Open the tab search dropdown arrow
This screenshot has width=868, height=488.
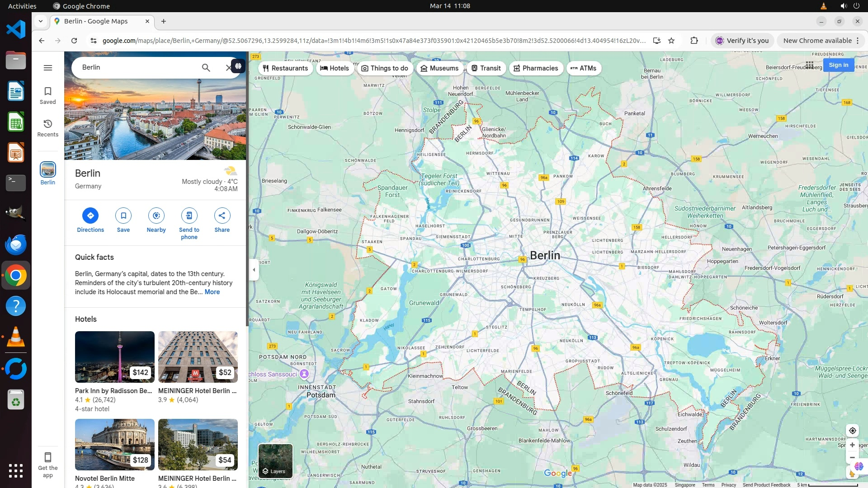[x=41, y=21]
